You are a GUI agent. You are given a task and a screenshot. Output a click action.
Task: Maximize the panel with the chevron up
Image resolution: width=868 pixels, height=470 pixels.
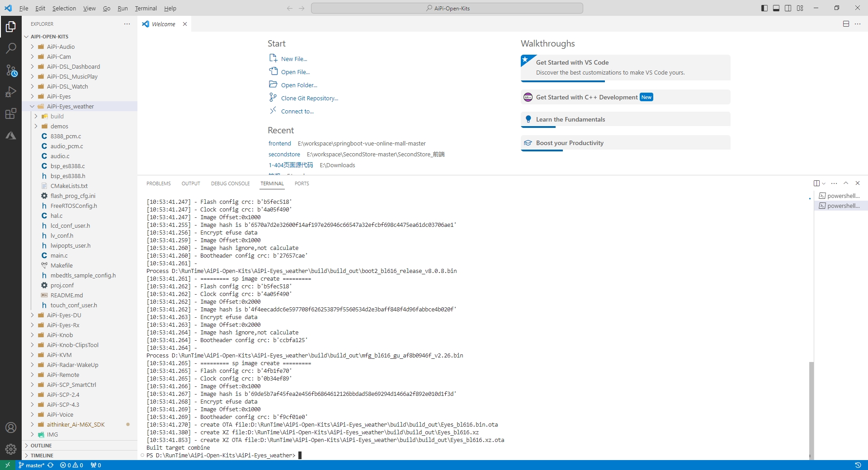[x=846, y=183]
